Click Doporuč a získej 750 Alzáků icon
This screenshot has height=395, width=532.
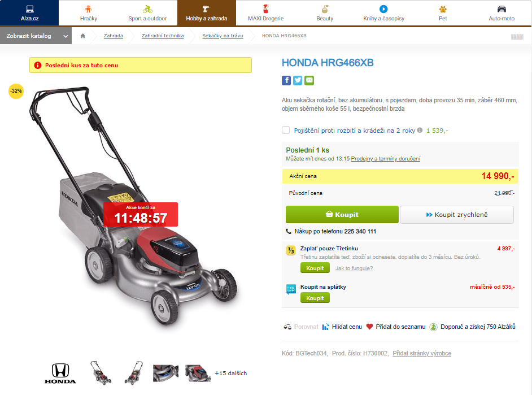coord(433,327)
